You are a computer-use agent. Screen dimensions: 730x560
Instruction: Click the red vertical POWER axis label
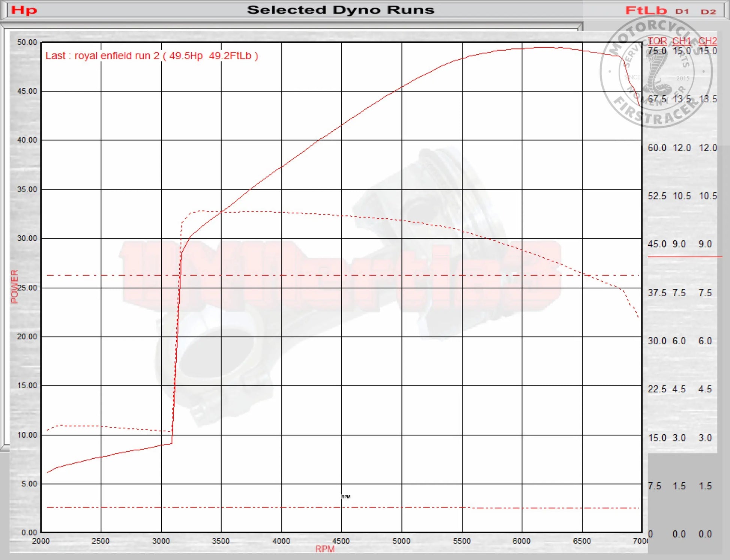(14, 287)
